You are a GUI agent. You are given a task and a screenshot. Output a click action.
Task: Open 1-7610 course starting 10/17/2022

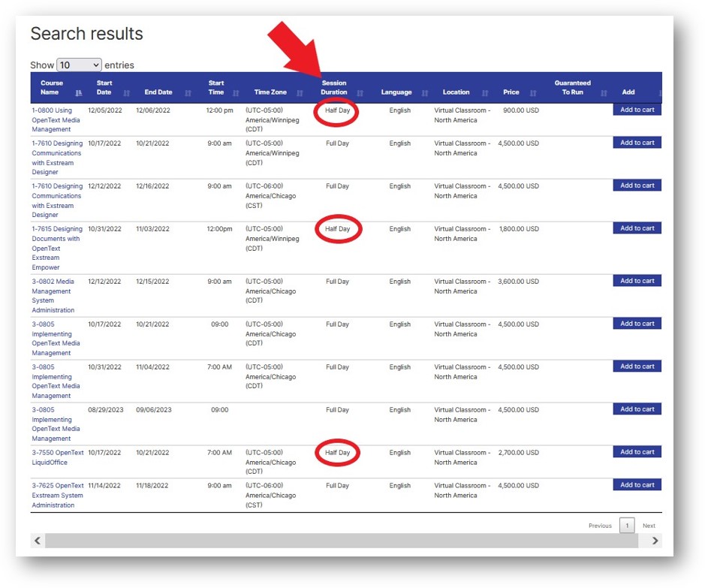click(57, 158)
